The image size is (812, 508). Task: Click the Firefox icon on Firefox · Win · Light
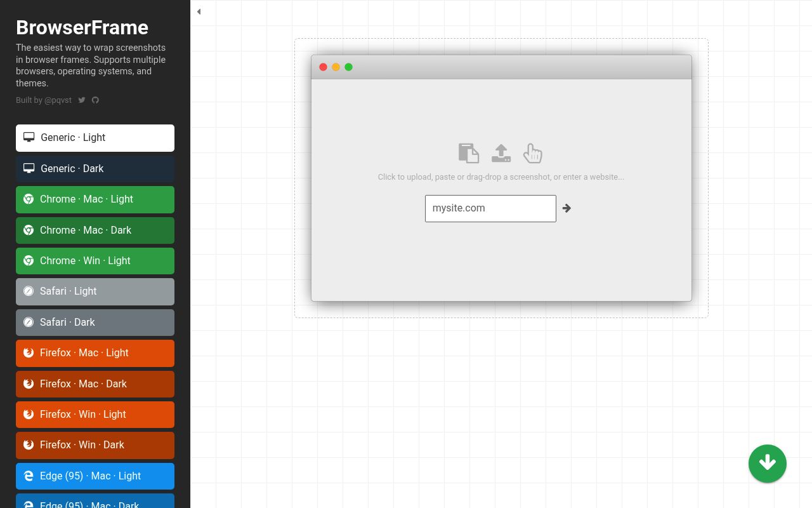tap(29, 414)
